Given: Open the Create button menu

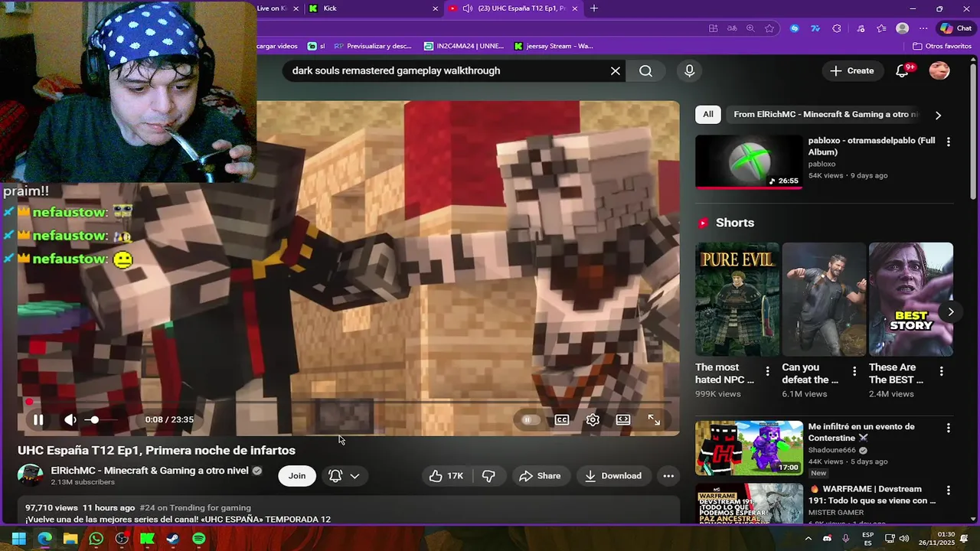Looking at the screenshot, I should 852,70.
